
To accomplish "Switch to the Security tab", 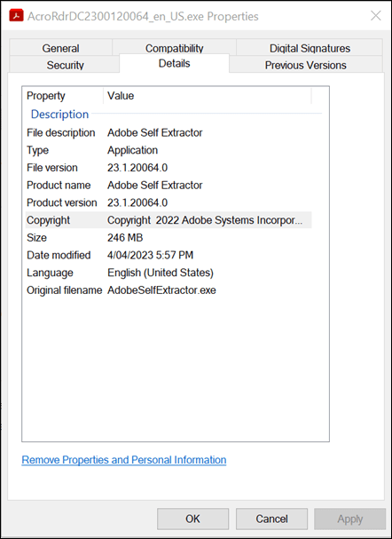I will click(66, 65).
